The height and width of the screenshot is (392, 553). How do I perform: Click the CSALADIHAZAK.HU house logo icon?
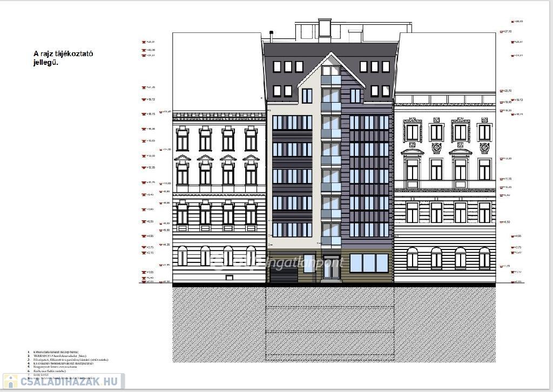point(10,381)
